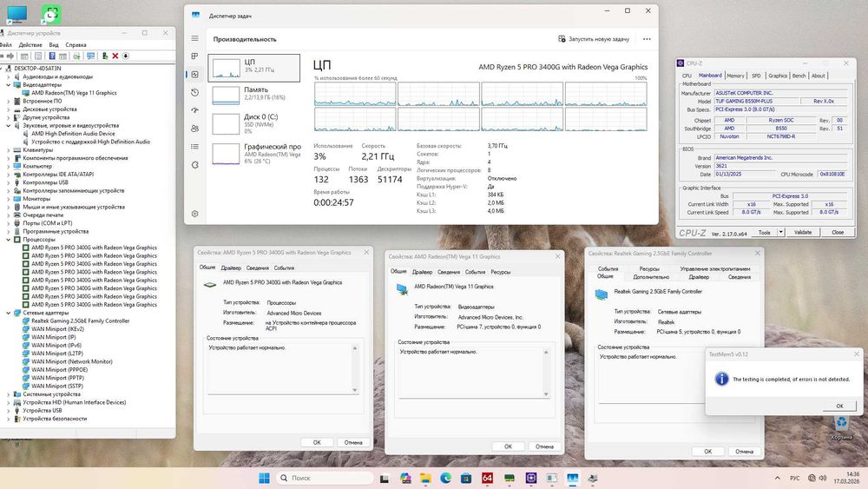Launch Microsoft Edge from the taskbar
This screenshot has width=868, height=489.
pyautogui.click(x=445, y=478)
